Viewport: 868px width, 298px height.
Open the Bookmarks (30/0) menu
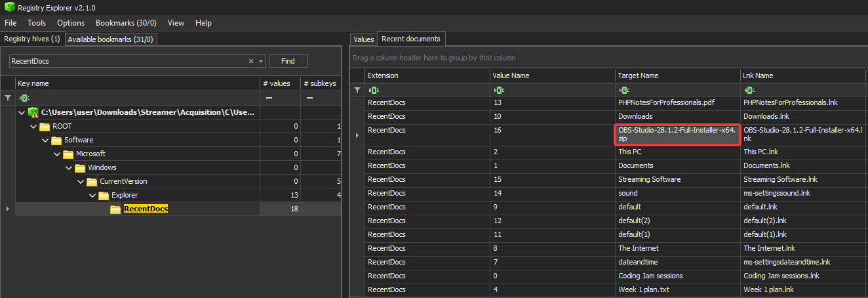tap(124, 23)
